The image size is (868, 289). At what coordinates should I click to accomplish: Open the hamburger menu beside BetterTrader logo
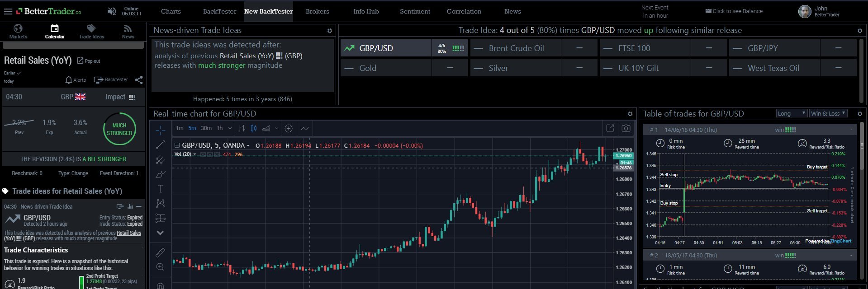8,11
